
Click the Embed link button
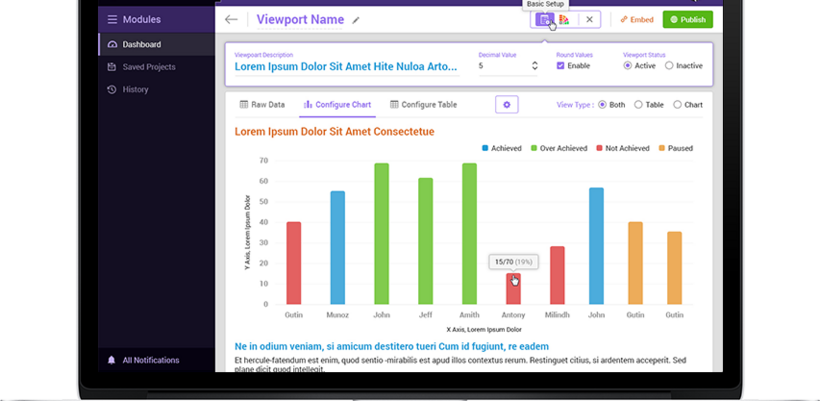click(636, 20)
